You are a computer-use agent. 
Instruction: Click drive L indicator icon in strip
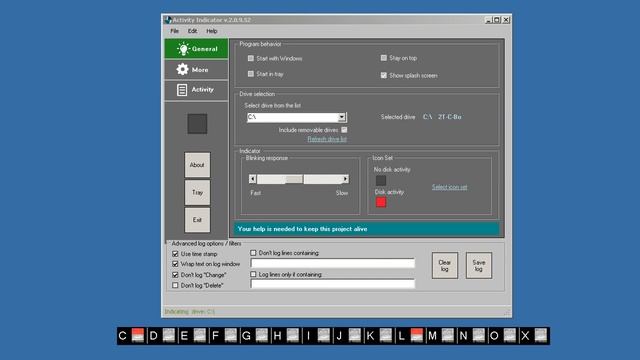pos(417,336)
